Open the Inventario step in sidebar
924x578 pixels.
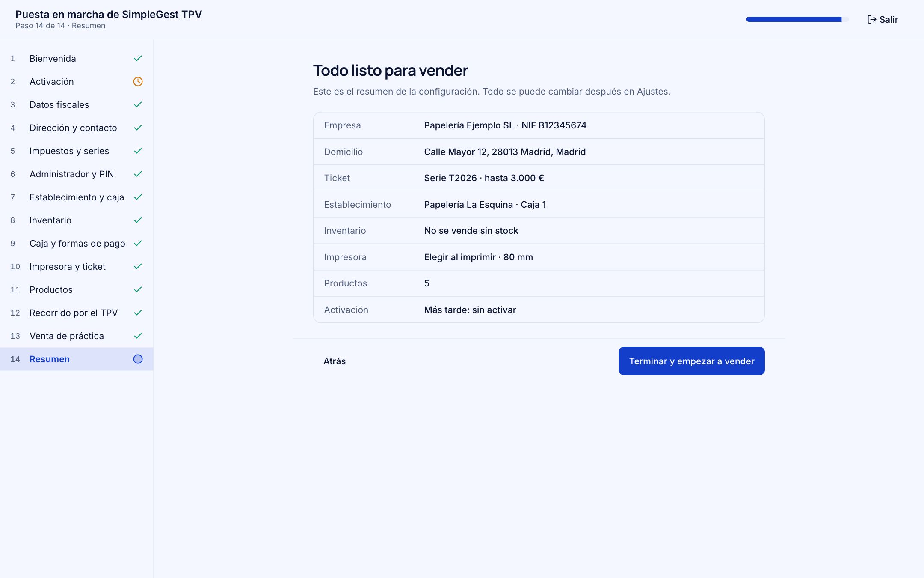pyautogui.click(x=77, y=220)
